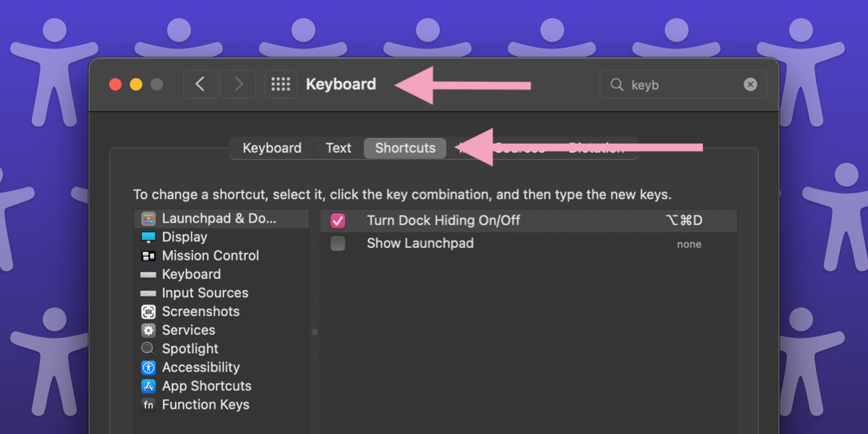Clear the search field text
The width and height of the screenshot is (868, 434).
click(x=751, y=85)
